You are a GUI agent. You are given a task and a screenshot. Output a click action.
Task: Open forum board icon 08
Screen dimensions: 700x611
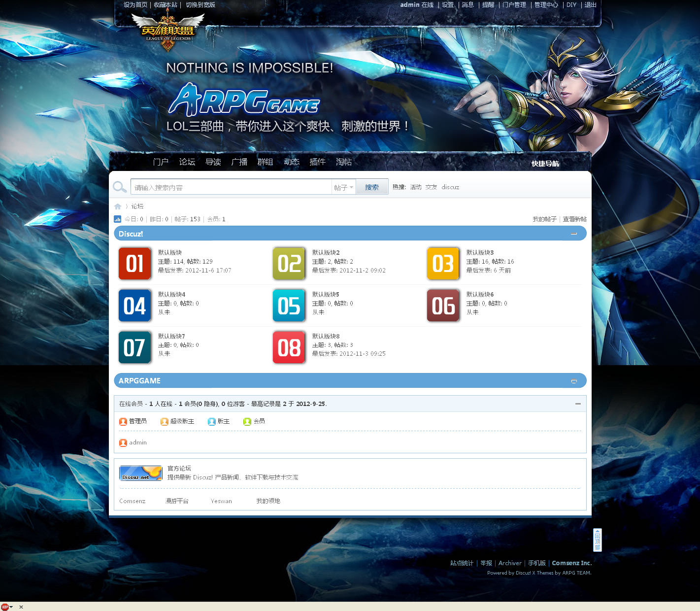click(x=289, y=347)
